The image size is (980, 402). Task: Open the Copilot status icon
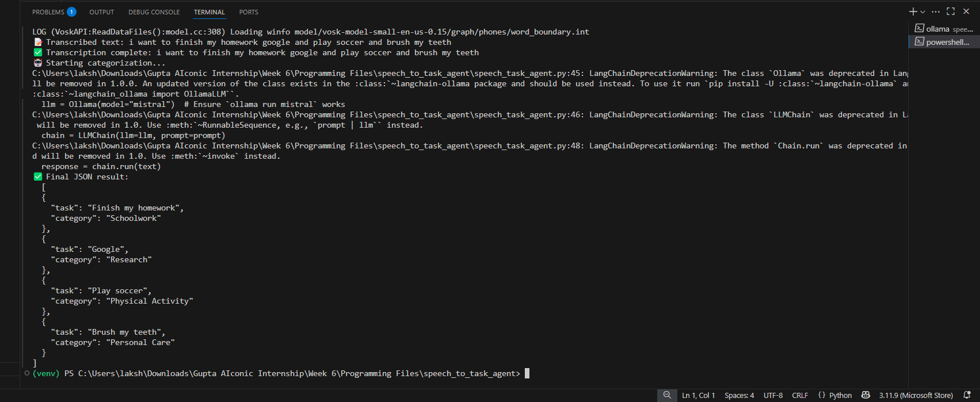tap(865, 395)
